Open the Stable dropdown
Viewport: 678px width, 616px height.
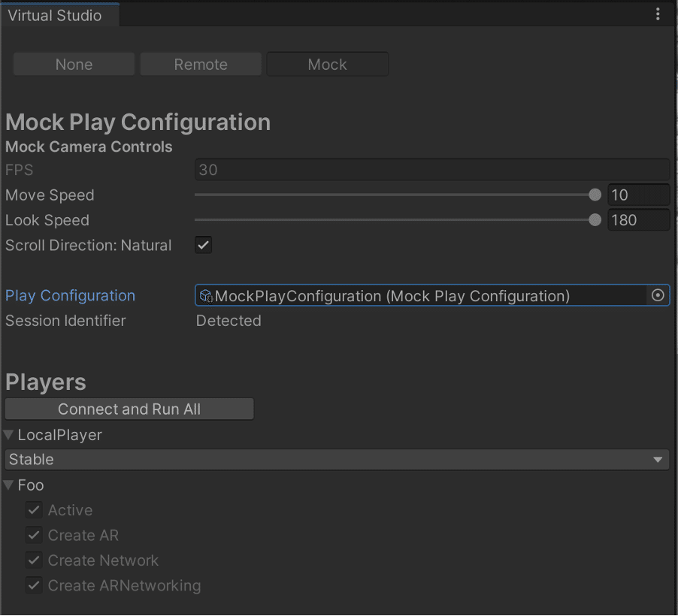click(x=337, y=460)
